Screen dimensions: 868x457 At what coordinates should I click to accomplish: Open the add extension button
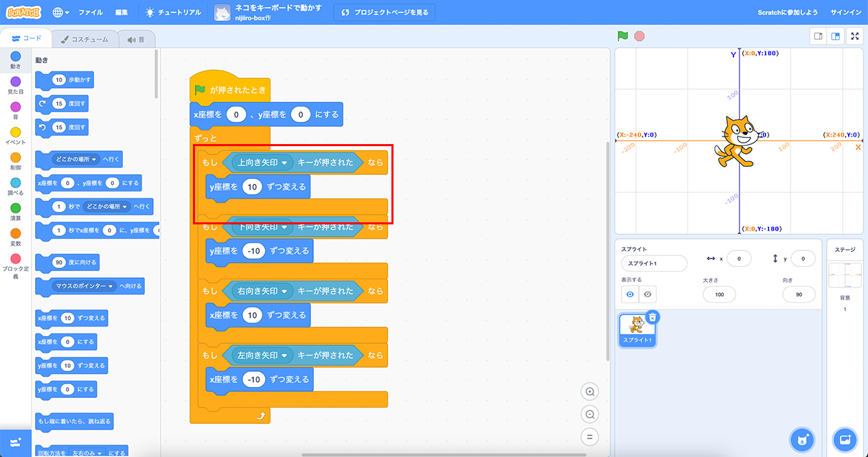(x=16, y=443)
